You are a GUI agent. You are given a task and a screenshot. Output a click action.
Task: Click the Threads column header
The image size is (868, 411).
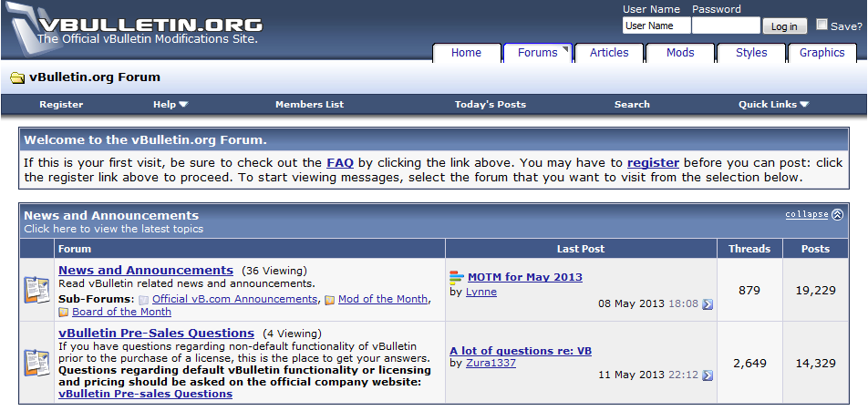[749, 249]
